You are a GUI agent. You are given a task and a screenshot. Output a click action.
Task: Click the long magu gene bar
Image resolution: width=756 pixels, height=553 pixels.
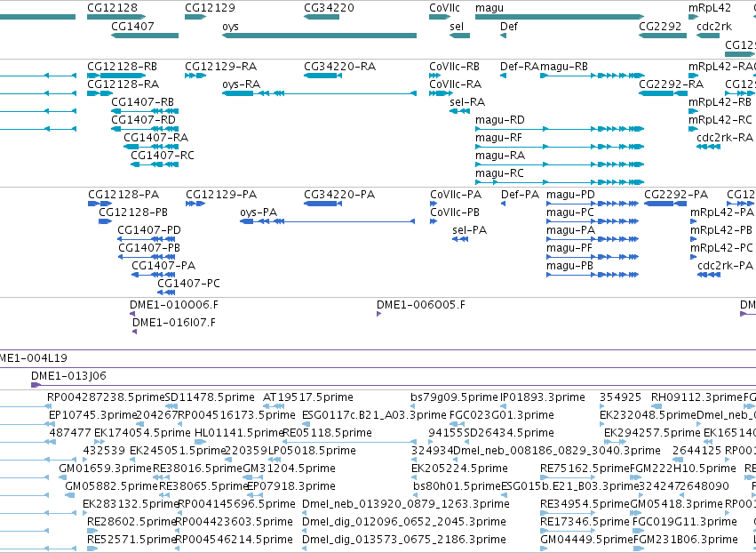560,17
